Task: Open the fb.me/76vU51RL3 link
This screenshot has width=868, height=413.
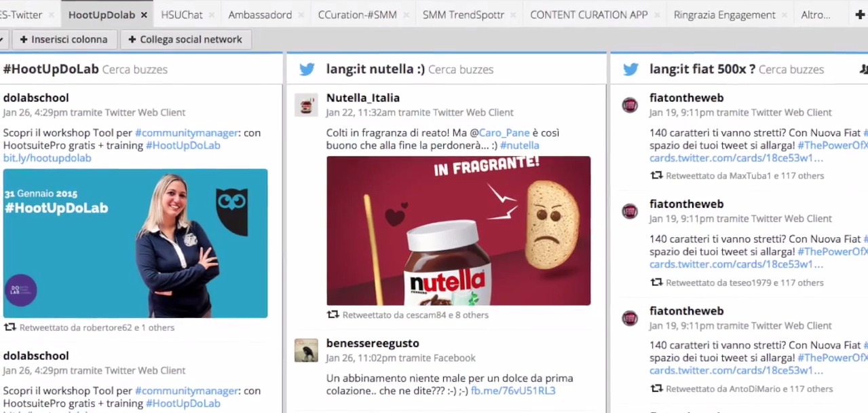Action: click(513, 391)
